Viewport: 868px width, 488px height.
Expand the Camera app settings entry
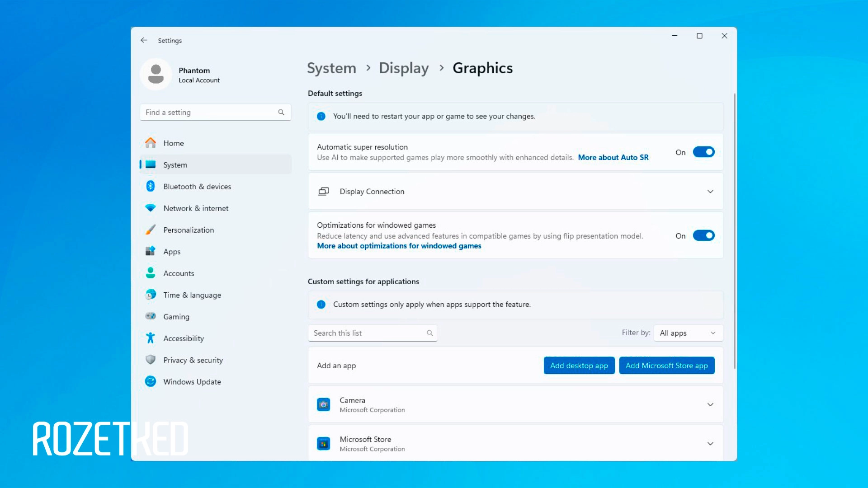point(710,404)
